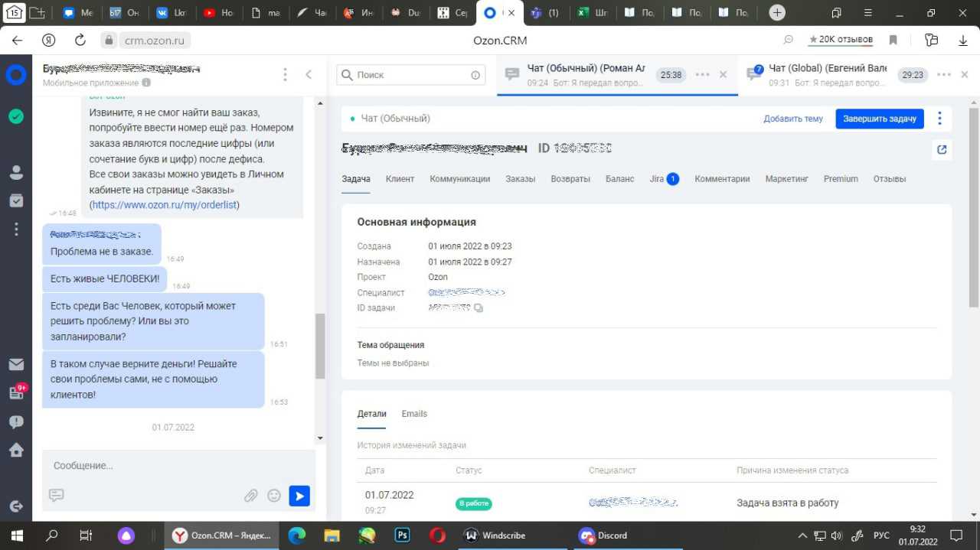Copy the task ID with the copy icon
This screenshot has width=980, height=550.
479,308
